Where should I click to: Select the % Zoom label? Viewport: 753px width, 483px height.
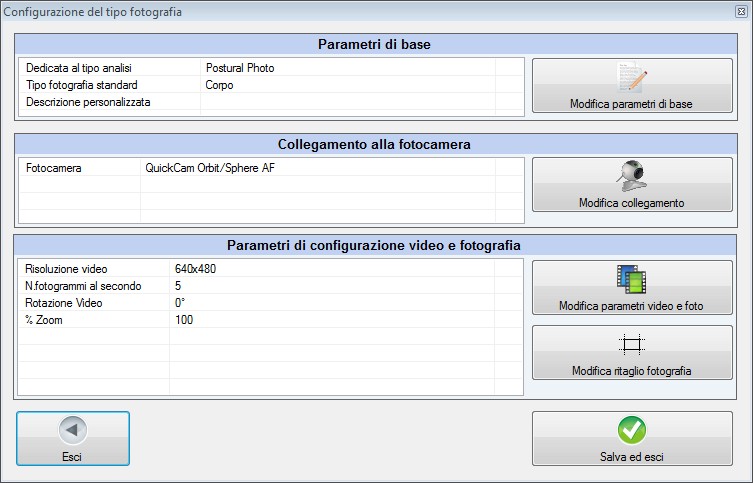[44, 320]
